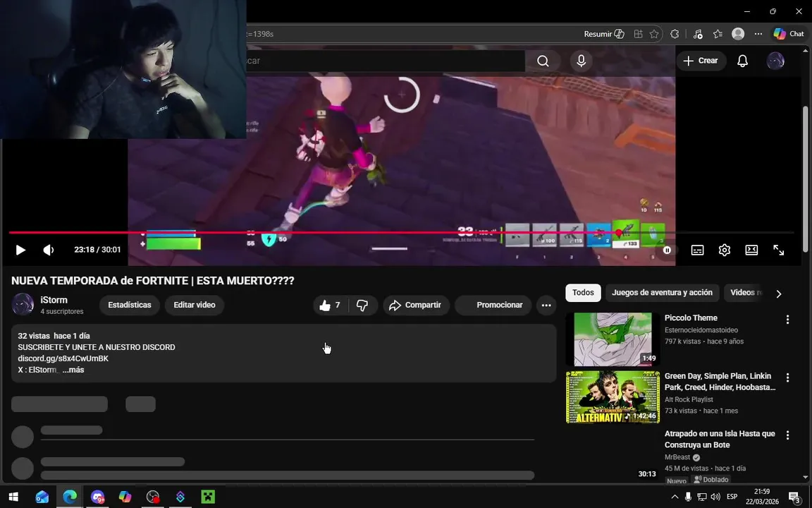This screenshot has height=508, width=812.
Task: Open options menu for Green Day playlist video
Action: tap(787, 377)
